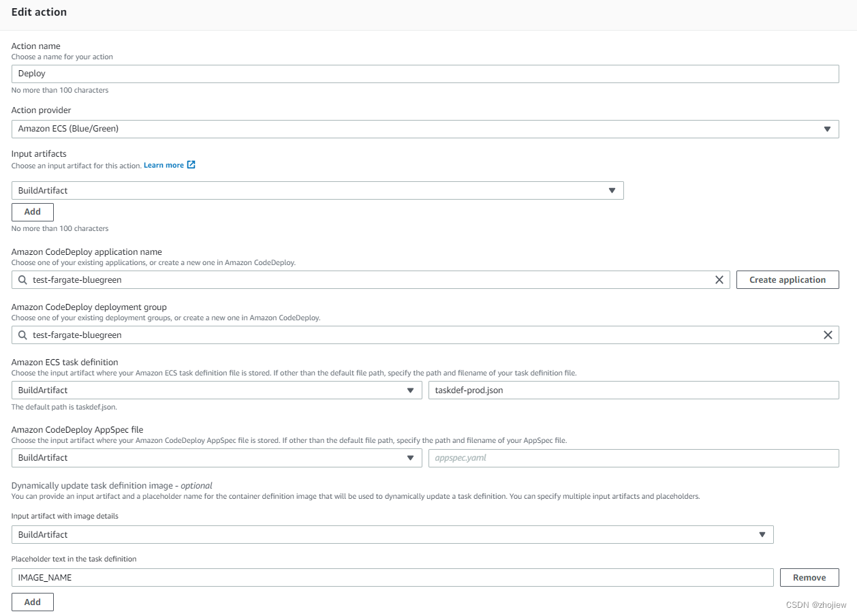Click the Create application button
The height and width of the screenshot is (616, 857).
coord(788,280)
